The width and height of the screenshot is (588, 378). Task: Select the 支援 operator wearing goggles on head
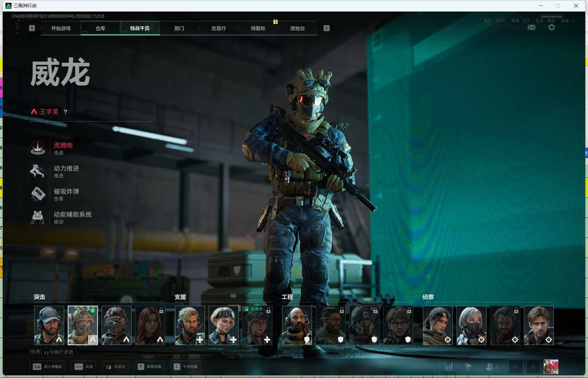click(224, 325)
